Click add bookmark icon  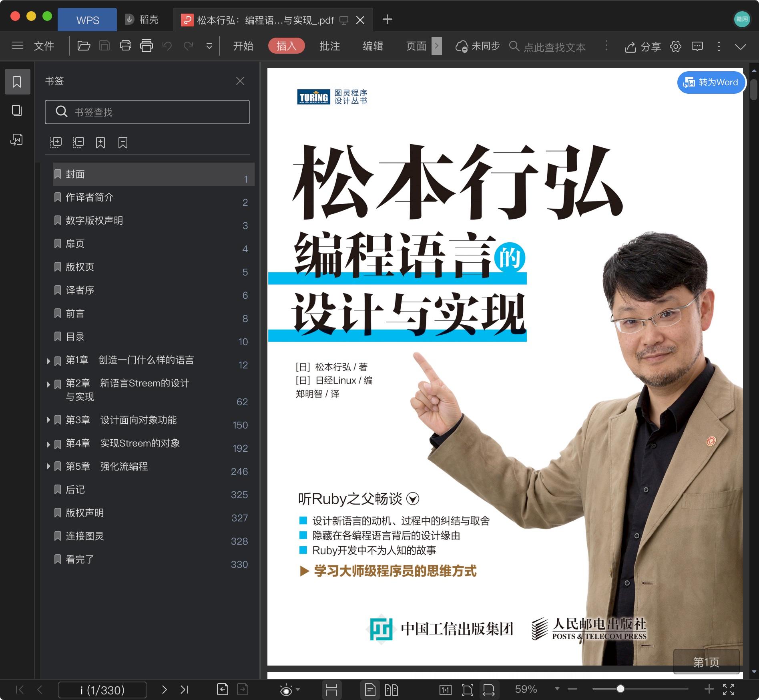pos(100,142)
